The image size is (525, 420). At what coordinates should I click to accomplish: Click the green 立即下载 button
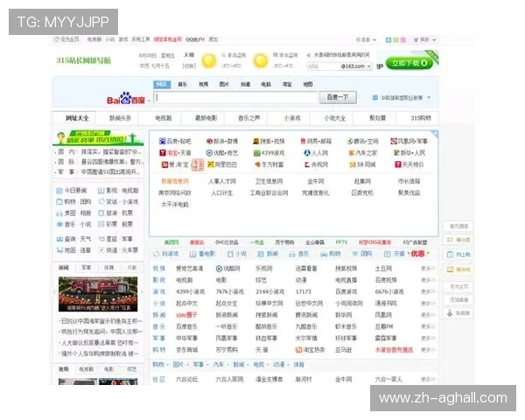point(409,63)
